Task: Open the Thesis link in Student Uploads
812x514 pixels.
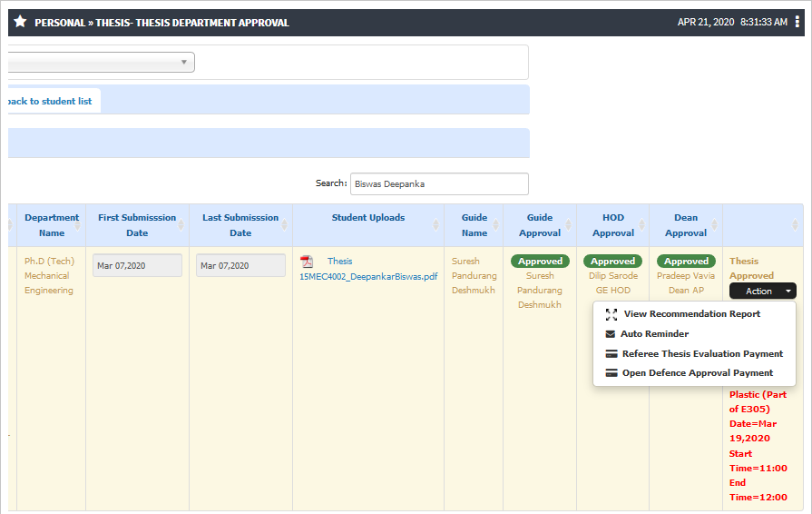Action: (x=339, y=262)
